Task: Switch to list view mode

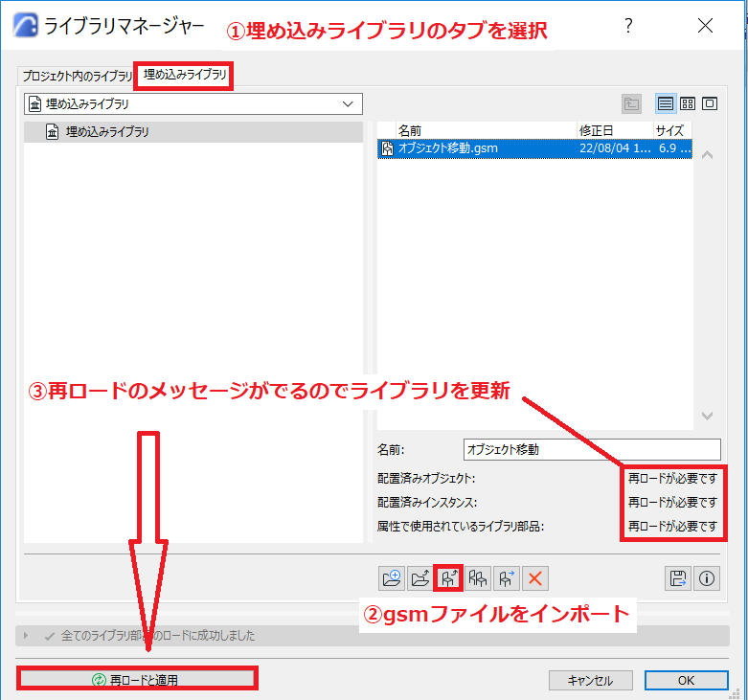Action: pyautogui.click(x=666, y=103)
